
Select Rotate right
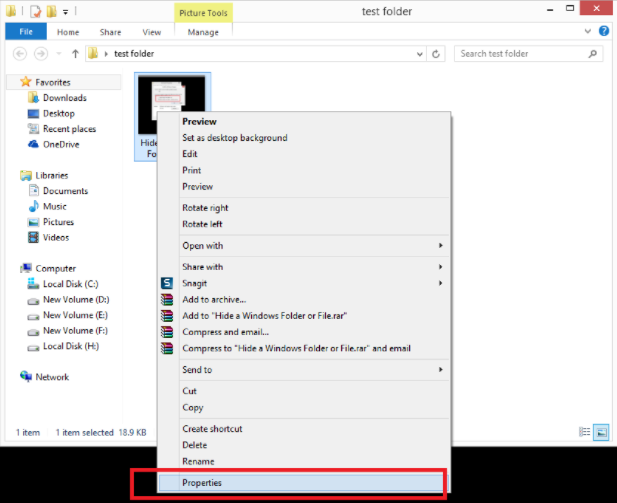(x=205, y=208)
